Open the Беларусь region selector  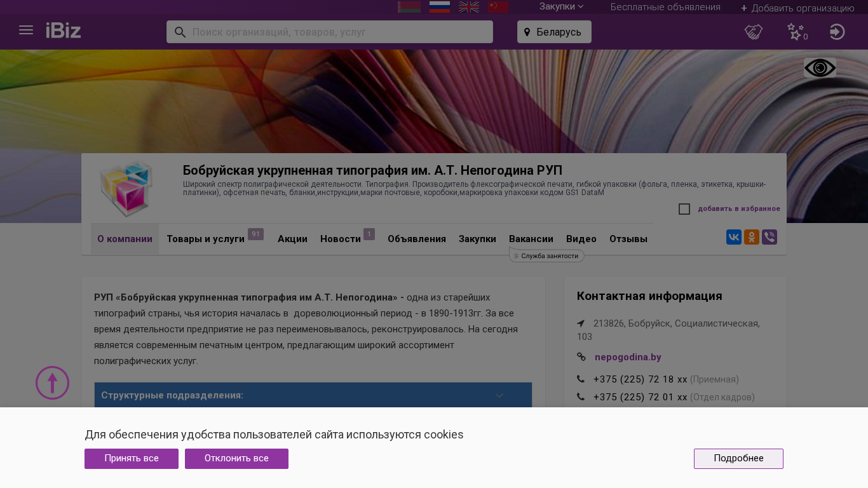click(x=554, y=32)
